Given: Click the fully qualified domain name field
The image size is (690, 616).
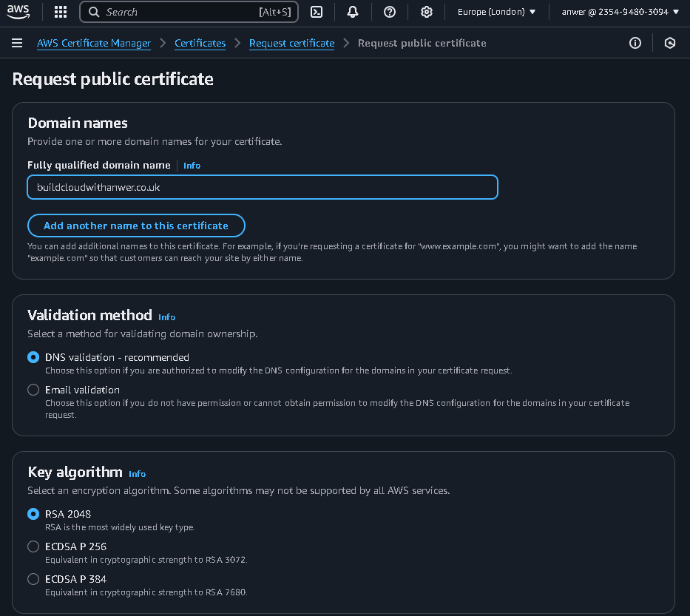Looking at the screenshot, I should [263, 187].
